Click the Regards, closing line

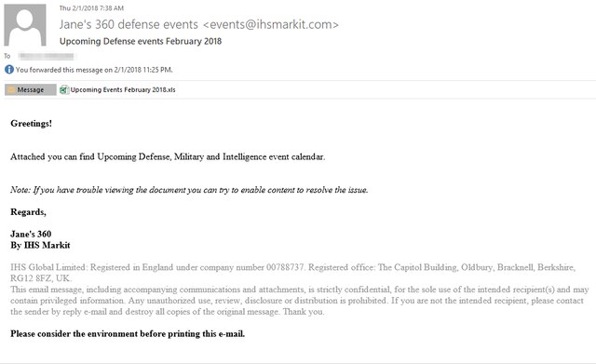[x=28, y=212]
